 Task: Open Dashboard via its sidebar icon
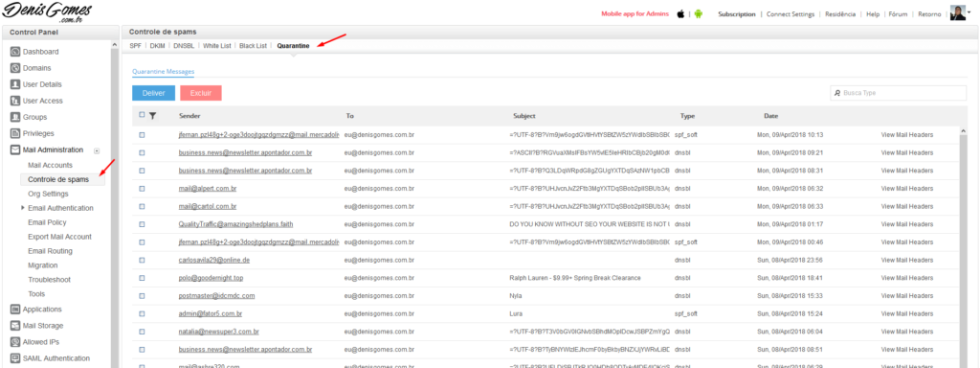coord(15,52)
